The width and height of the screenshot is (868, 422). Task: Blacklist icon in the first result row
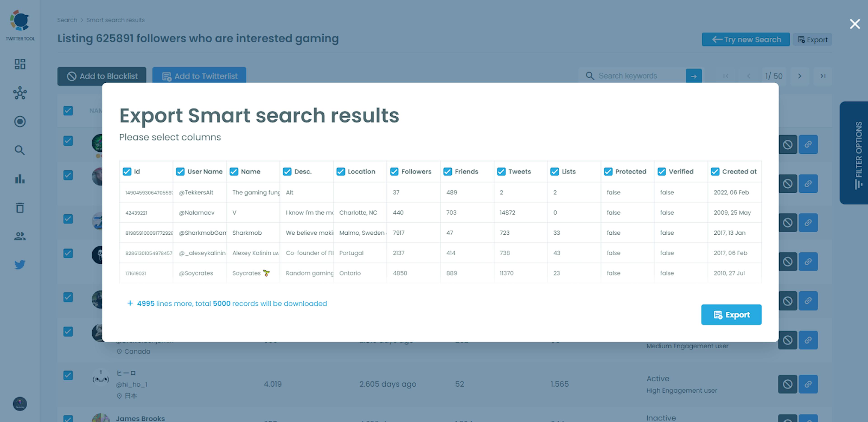(788, 145)
